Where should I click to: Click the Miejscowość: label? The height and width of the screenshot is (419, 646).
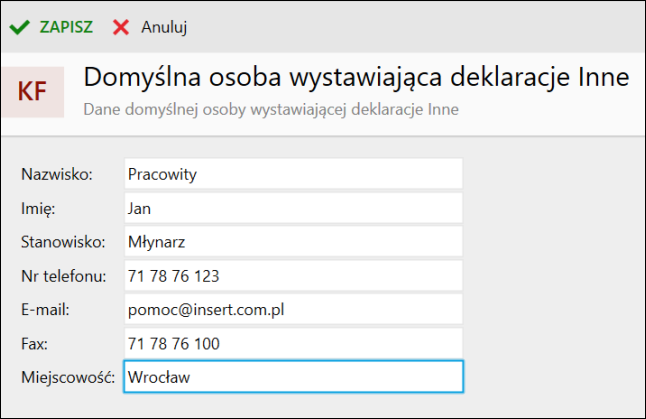coord(68,377)
